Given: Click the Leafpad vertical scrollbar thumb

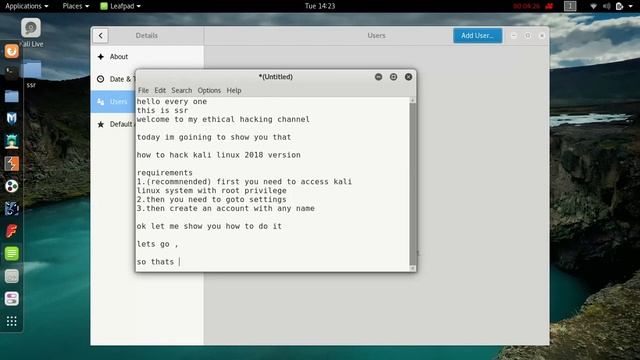Looking at the screenshot, I should [413, 184].
